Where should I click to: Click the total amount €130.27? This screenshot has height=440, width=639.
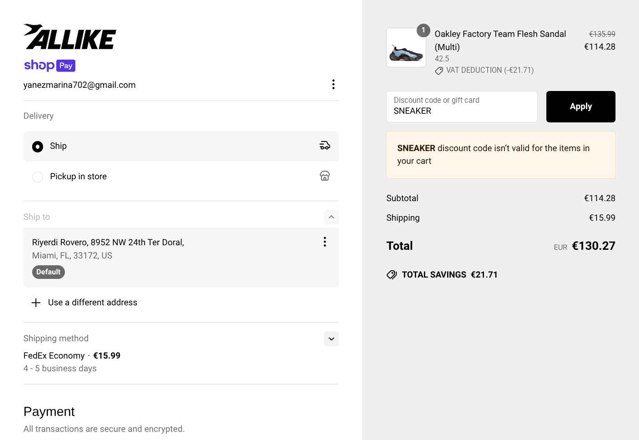(x=593, y=246)
